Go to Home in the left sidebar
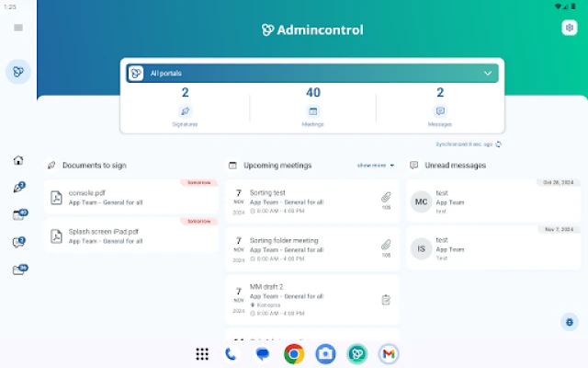This screenshot has height=368, width=588. pos(18,160)
